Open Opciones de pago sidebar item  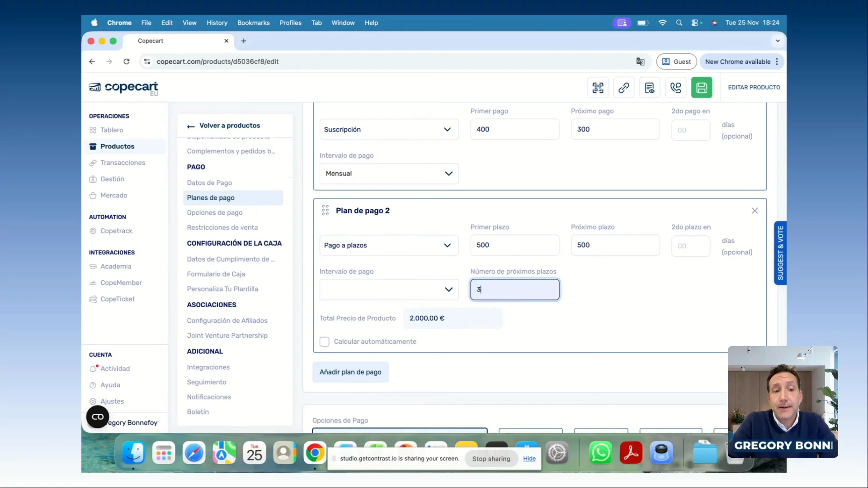215,212
